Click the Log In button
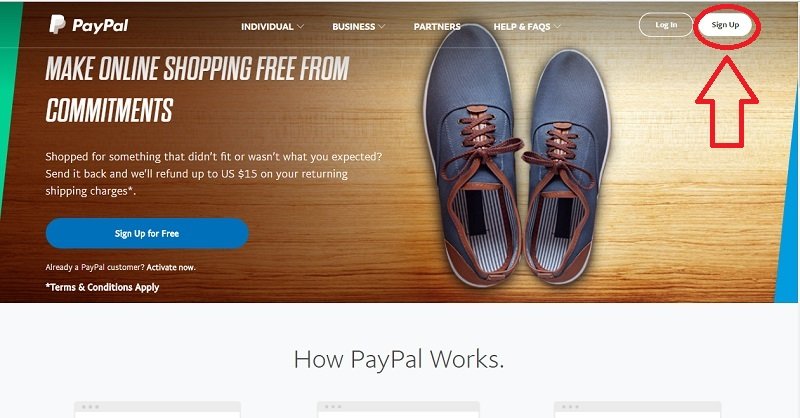800x418 pixels. (x=666, y=24)
